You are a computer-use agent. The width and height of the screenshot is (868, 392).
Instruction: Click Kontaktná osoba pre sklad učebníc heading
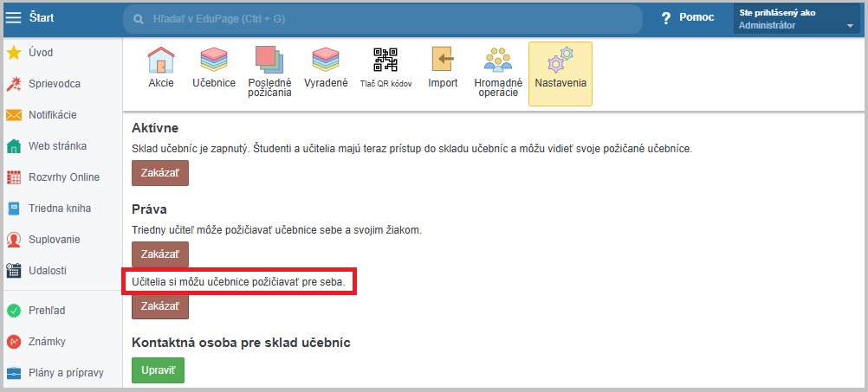[x=242, y=343]
